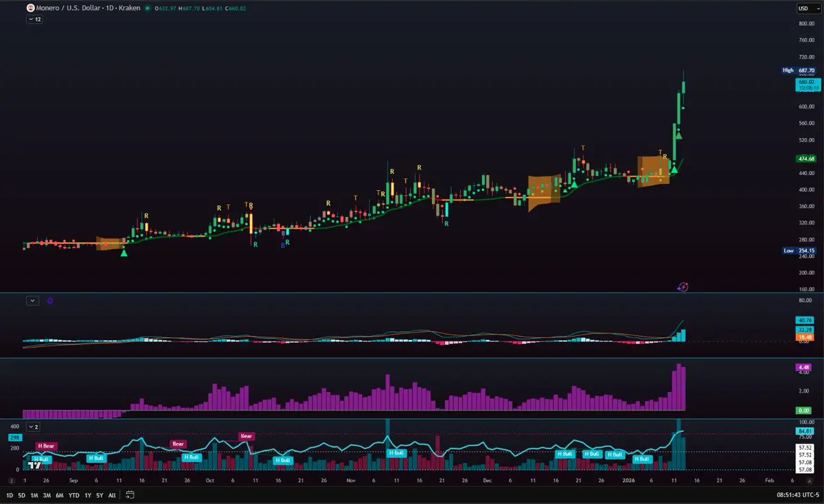The width and height of the screenshot is (824, 504).
Task: Select the YTD time range
Action: pyautogui.click(x=73, y=494)
